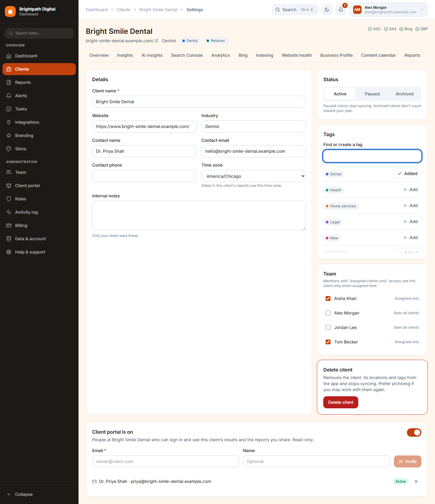
Task: Click the Help & support lifebuoy icon
Action: coord(9,252)
